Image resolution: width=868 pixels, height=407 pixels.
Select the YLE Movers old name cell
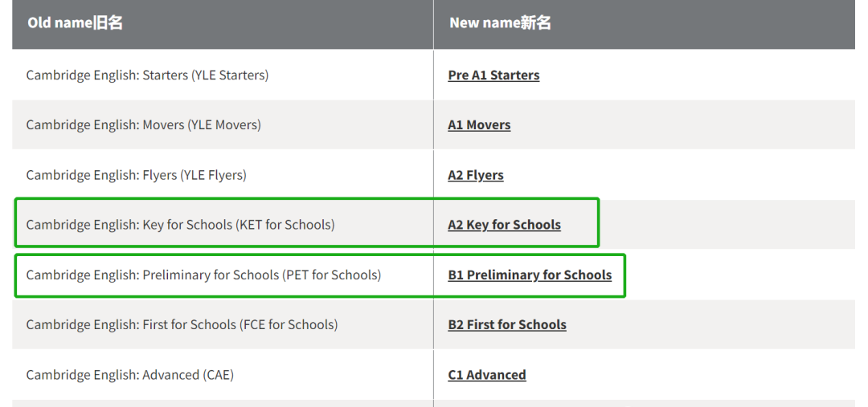223,125
